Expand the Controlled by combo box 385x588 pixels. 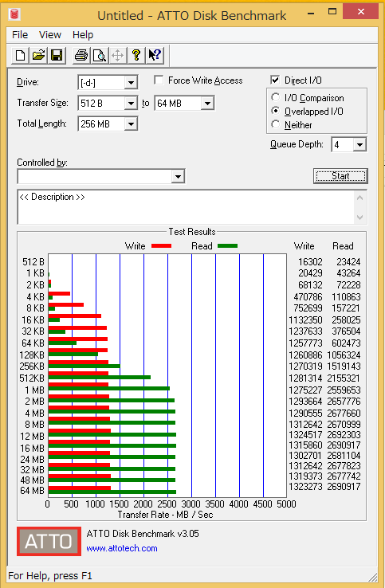(178, 176)
